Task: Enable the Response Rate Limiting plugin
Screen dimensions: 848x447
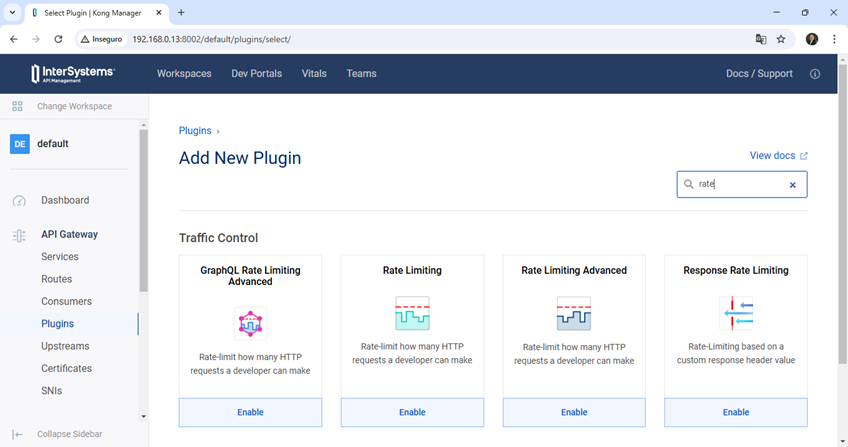Action: 735,412
